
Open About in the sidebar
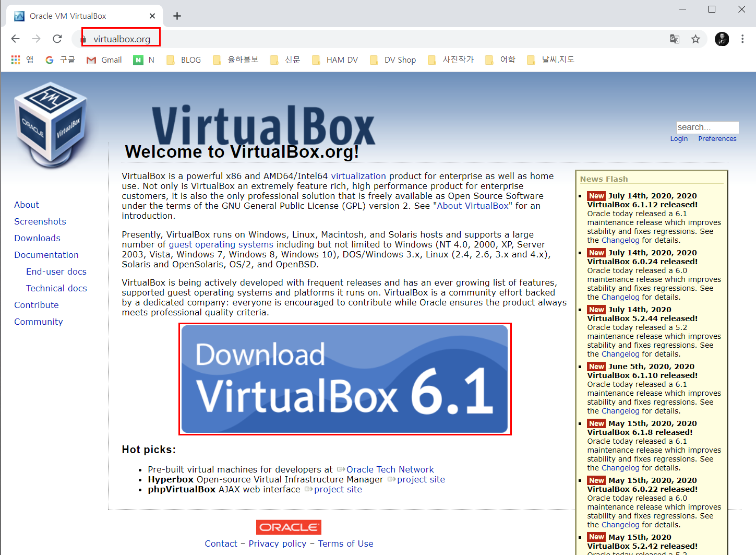tap(27, 205)
